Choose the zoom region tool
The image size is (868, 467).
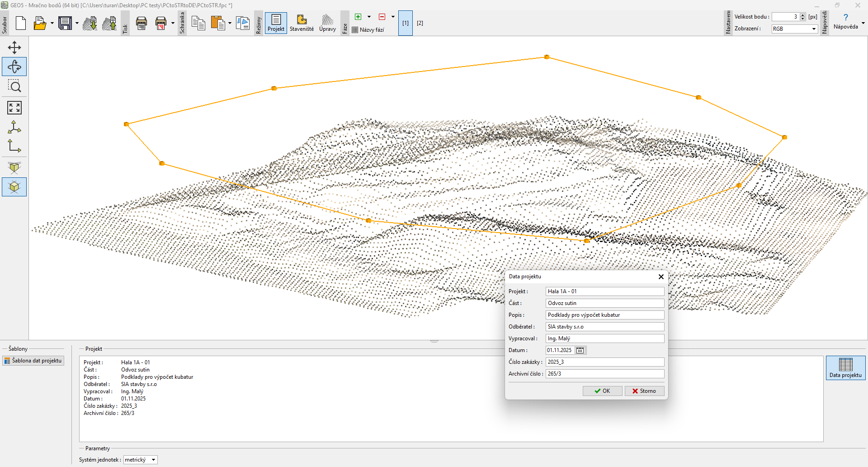[14, 86]
